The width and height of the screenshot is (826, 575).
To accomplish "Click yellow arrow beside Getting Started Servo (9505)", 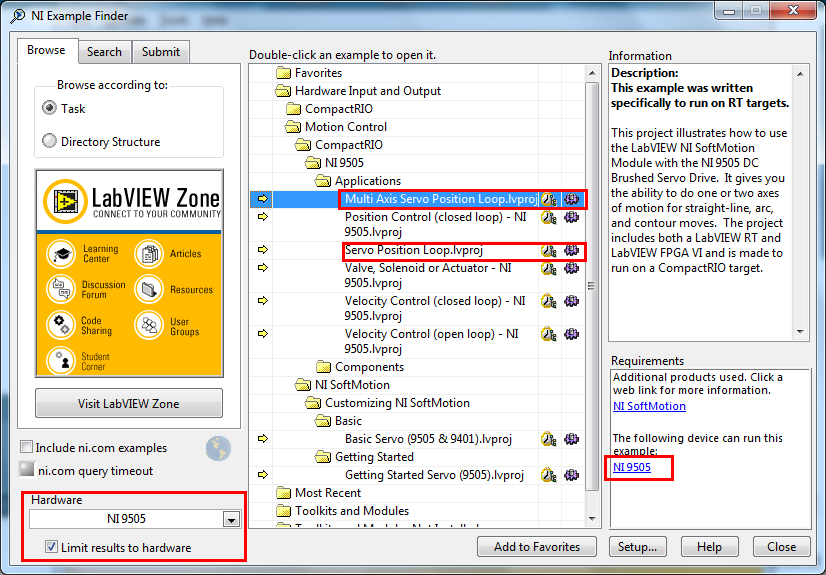I will tap(262, 474).
